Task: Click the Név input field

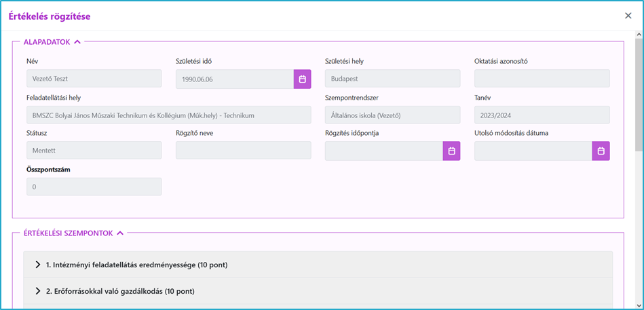Action: tap(94, 79)
